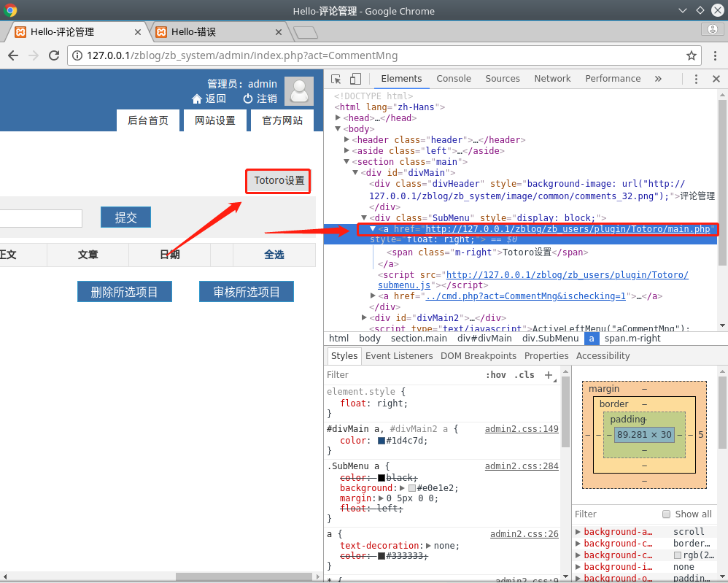Open the DevTools three-dot customize menu
Viewport: 728px width, 583px height.
pyautogui.click(x=695, y=79)
